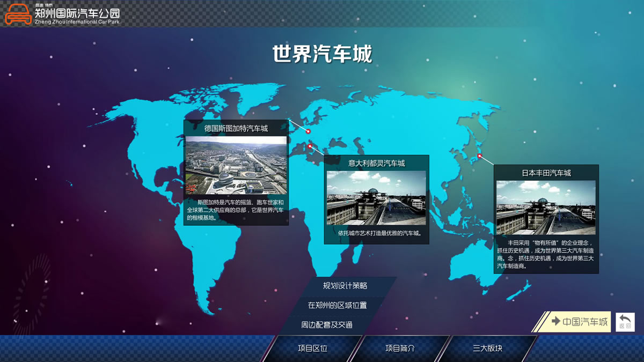Click the 日本丰田汽车城 photo thumbnail
Image resolution: width=644 pixels, height=362 pixels.
point(546,208)
